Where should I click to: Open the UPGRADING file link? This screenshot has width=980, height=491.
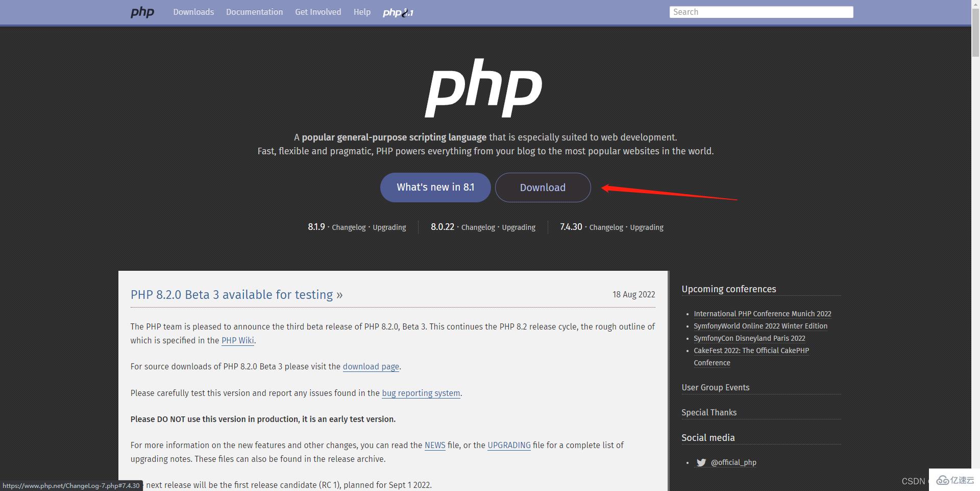[509, 445]
